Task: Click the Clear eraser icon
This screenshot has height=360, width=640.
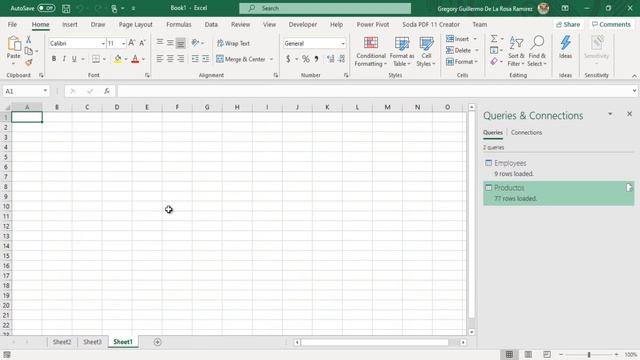Action: [x=494, y=62]
